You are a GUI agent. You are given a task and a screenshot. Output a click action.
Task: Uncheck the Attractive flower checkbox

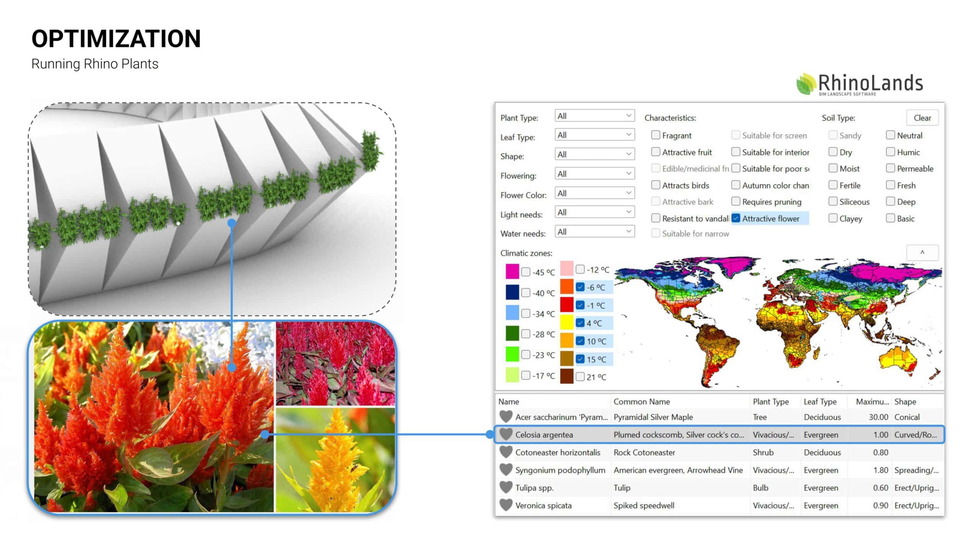[736, 218]
